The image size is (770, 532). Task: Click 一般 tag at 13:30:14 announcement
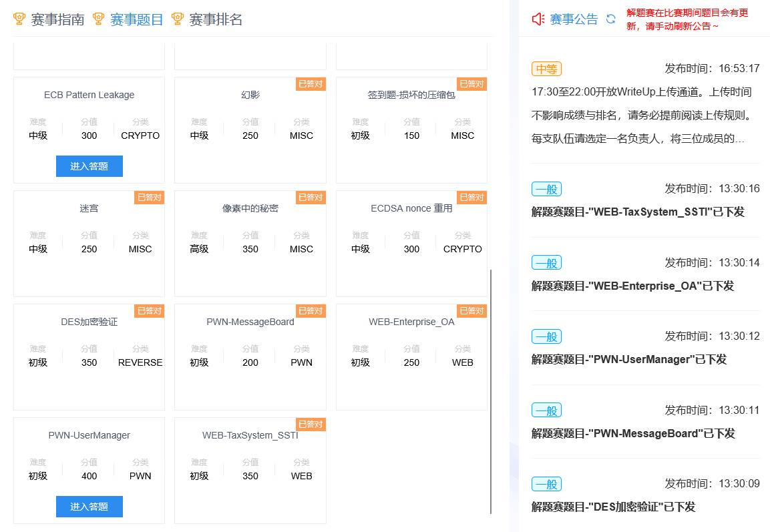pyautogui.click(x=546, y=262)
